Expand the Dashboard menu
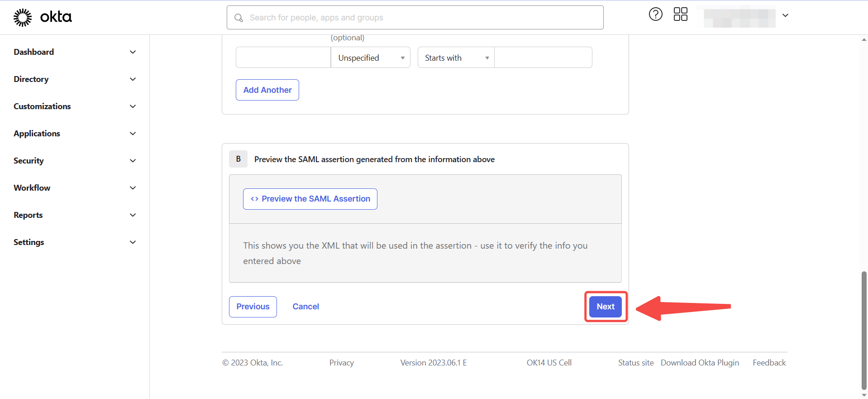The height and width of the screenshot is (399, 868). pyautogui.click(x=75, y=52)
